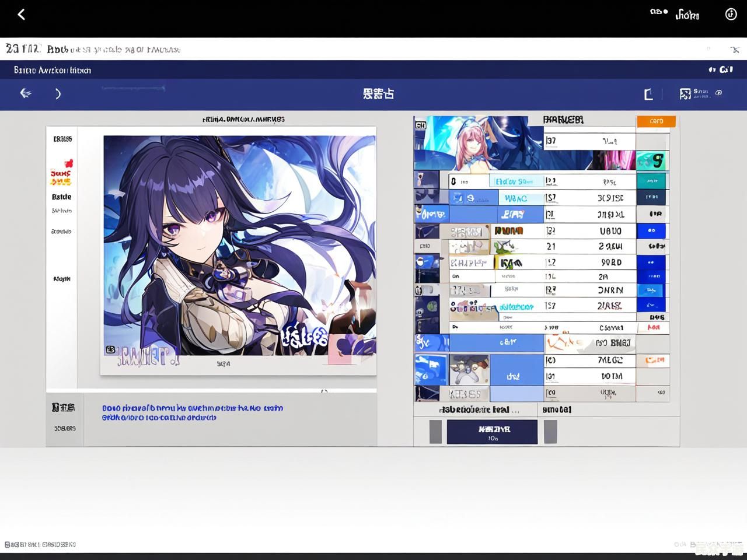Click the circular icon at top-right corner
Viewport: 747px width, 560px height.
[731, 15]
